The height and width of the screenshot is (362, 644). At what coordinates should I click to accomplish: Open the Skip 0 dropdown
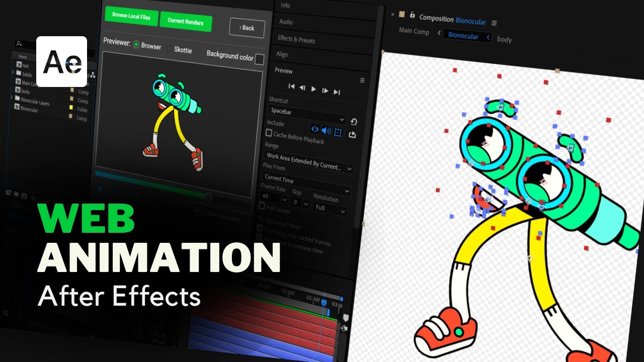tap(301, 202)
